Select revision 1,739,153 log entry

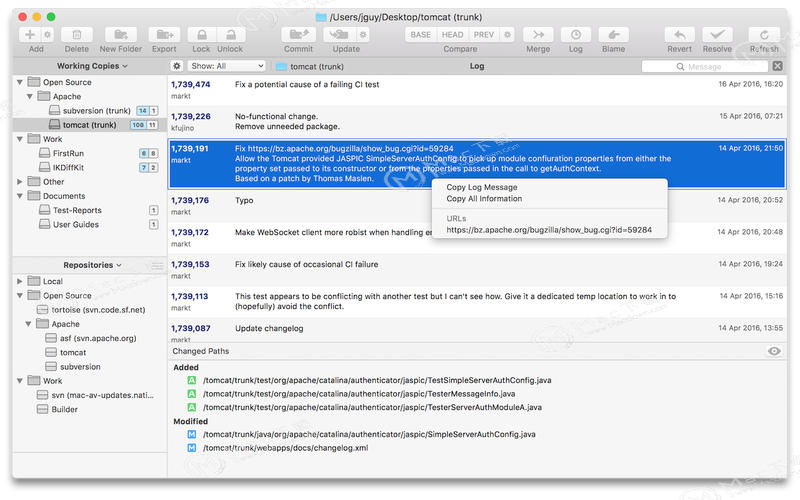pyautogui.click(x=477, y=269)
